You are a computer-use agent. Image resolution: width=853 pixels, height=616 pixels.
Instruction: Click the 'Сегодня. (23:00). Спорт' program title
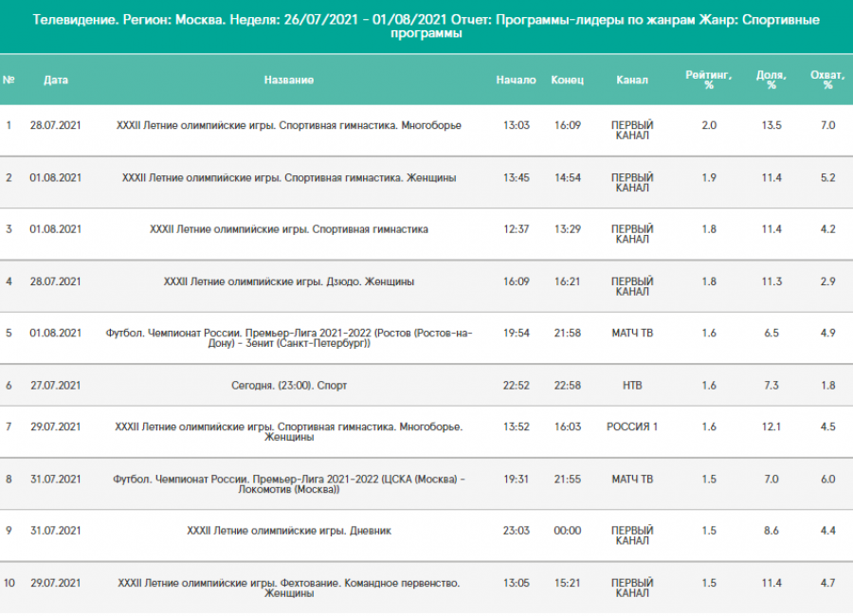click(x=288, y=386)
